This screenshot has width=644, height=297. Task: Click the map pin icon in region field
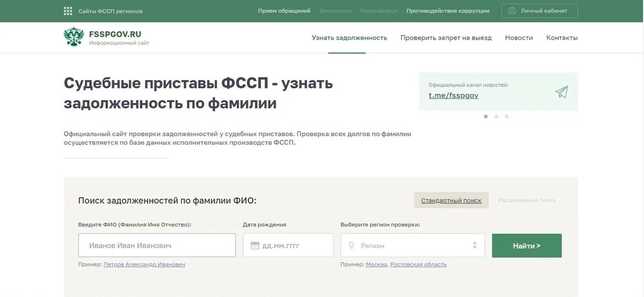[x=351, y=245]
